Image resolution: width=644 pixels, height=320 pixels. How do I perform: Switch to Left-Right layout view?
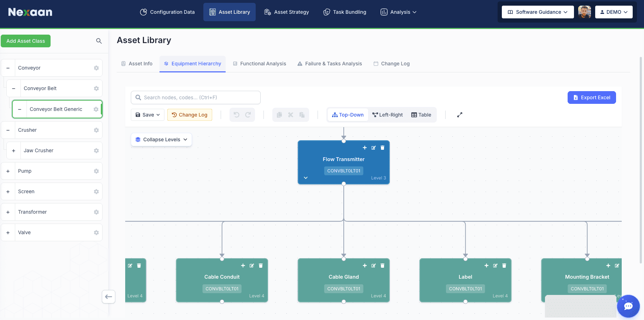point(388,115)
